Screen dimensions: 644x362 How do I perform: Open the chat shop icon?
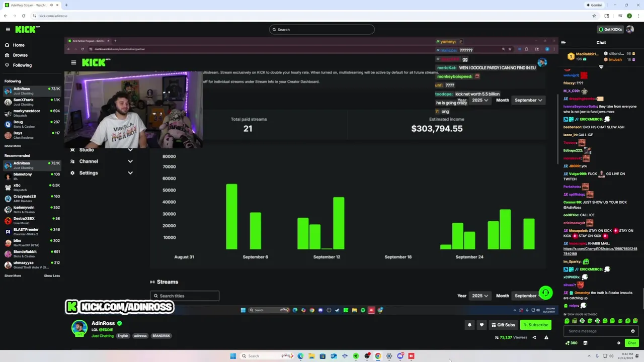(585, 343)
